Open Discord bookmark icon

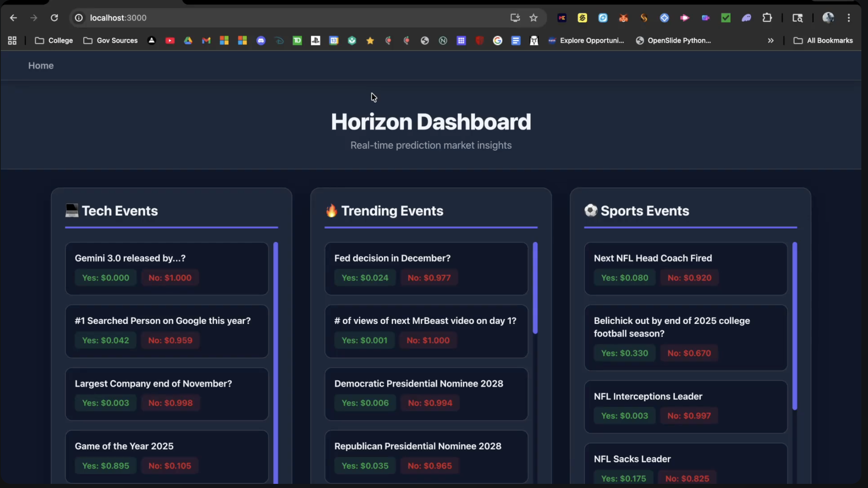[x=261, y=41]
